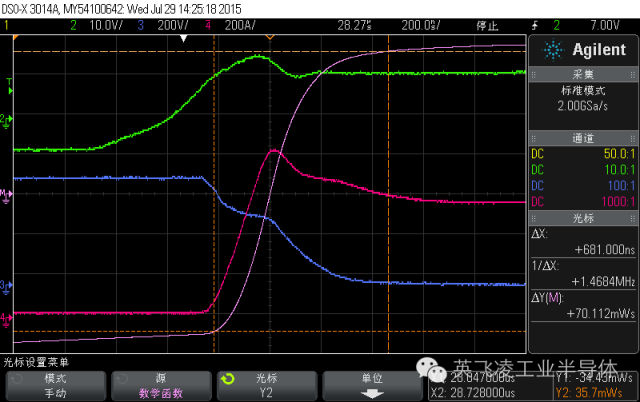Click the orange trigger time reference marker at top

(269, 36)
